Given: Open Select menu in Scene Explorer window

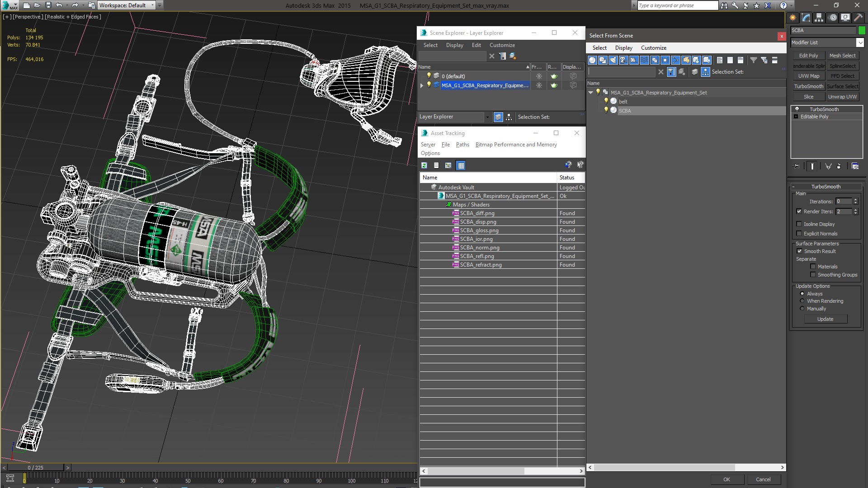Looking at the screenshot, I should [x=430, y=45].
